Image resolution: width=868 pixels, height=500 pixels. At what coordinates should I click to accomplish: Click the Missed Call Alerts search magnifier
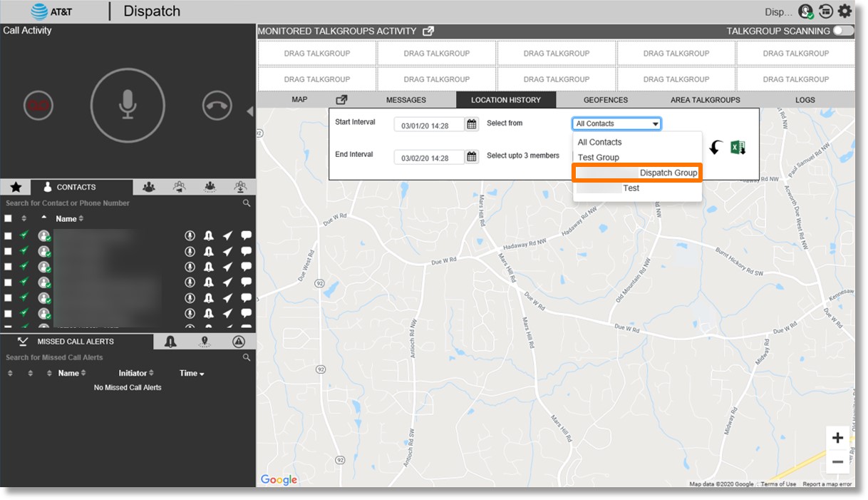point(247,357)
